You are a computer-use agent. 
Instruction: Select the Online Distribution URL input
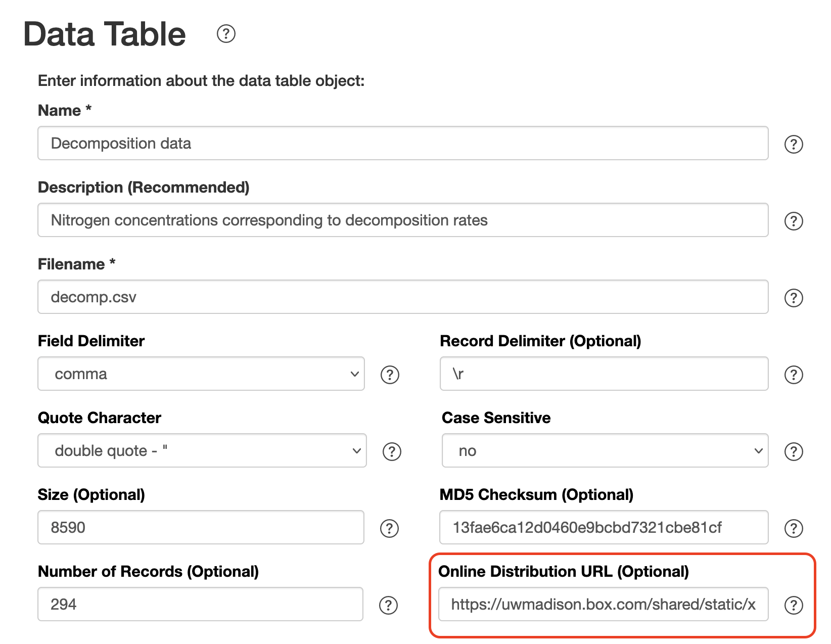[x=604, y=604]
